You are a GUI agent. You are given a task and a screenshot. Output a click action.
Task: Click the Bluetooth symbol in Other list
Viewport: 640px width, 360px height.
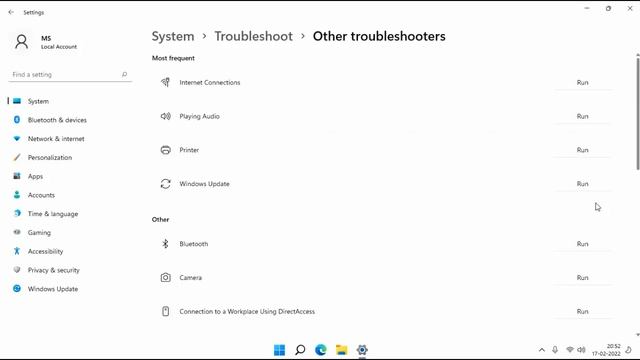pyautogui.click(x=165, y=244)
